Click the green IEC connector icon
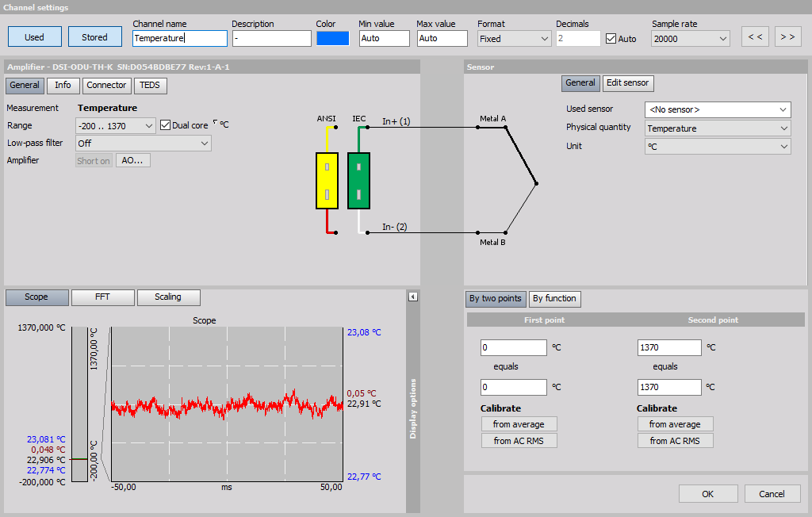 359,181
